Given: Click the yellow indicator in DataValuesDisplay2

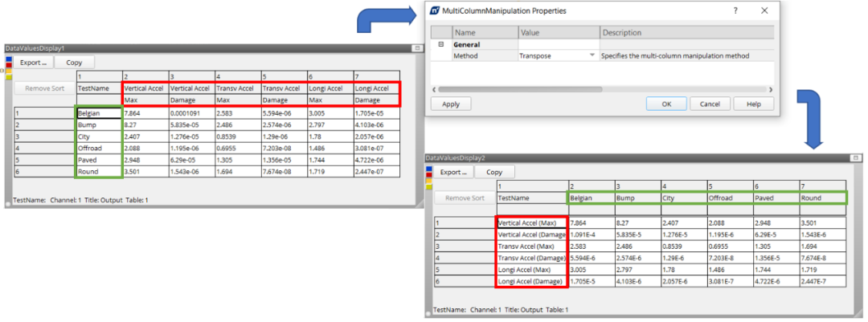Looking at the screenshot, I should (429, 188).
